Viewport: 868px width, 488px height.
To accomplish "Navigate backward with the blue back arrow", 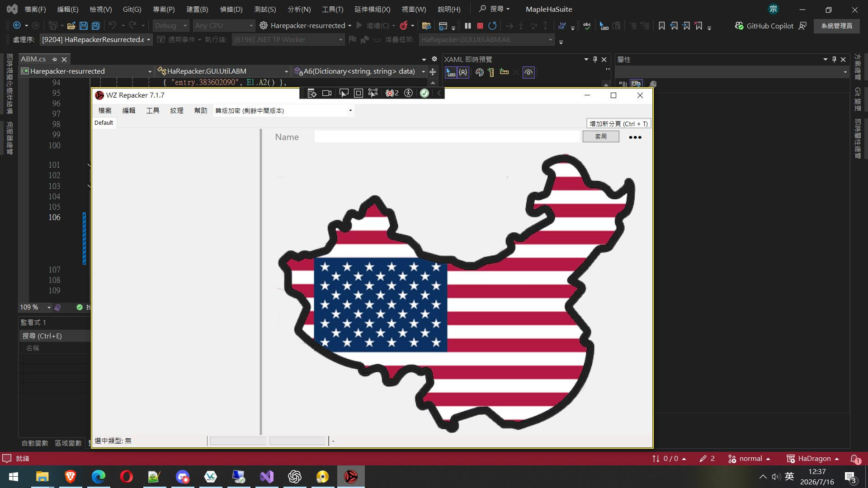I will (17, 26).
